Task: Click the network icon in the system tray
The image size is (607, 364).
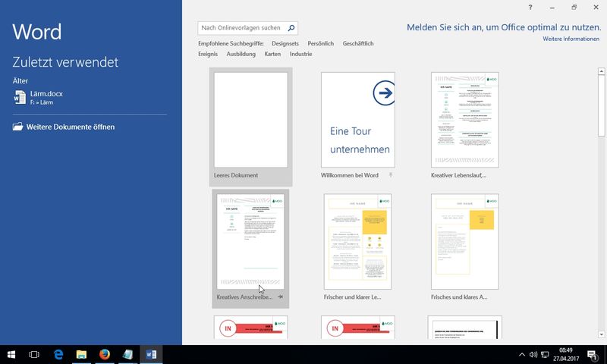Action: pos(545,354)
